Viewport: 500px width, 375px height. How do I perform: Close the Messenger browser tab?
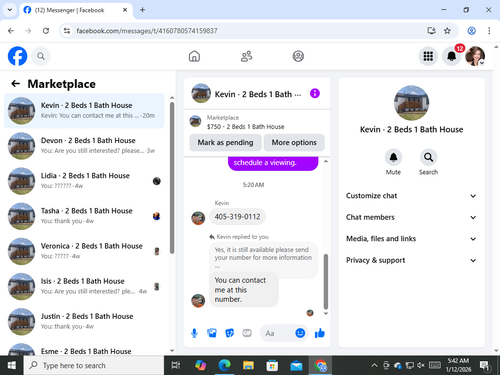click(x=125, y=10)
